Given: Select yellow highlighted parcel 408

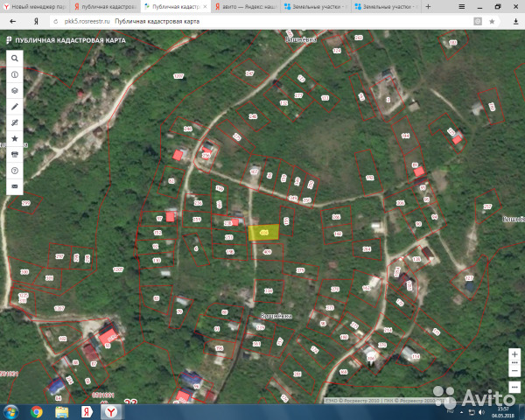Looking at the screenshot, I should (x=263, y=233).
